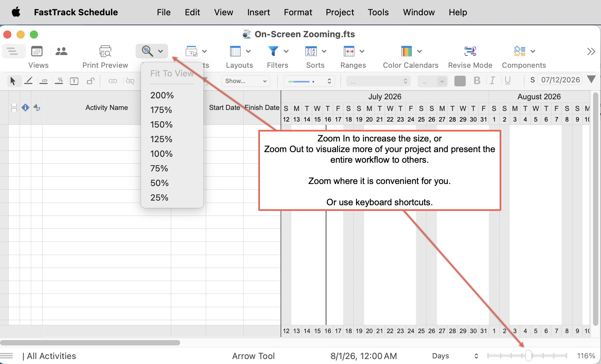
Task: Click the Components puzzle icon
Action: [x=520, y=51]
